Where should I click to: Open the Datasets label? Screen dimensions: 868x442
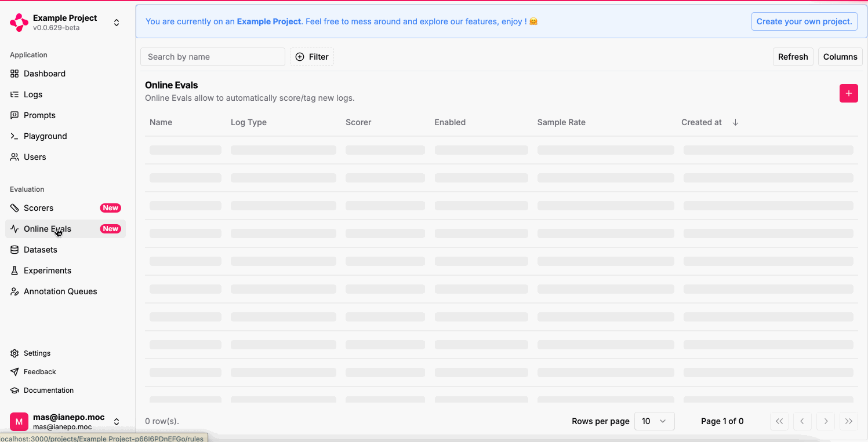[41, 250]
